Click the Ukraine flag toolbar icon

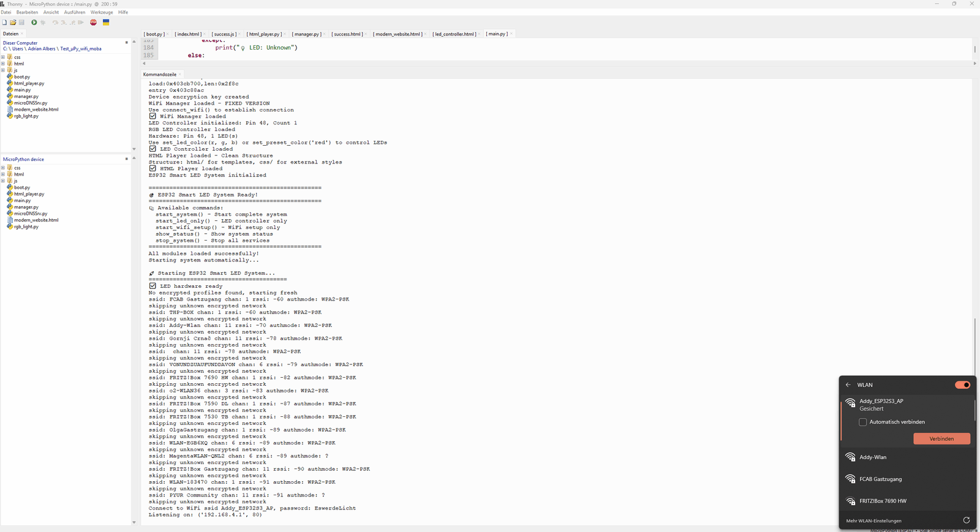[x=106, y=23]
